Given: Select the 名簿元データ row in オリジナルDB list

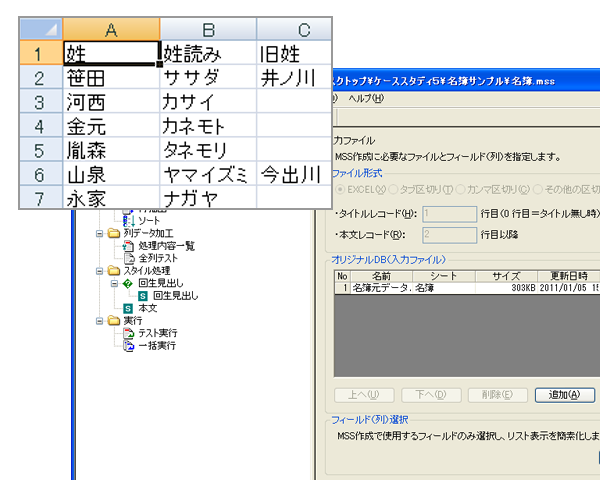Looking at the screenshot, I should pyautogui.click(x=467, y=288).
